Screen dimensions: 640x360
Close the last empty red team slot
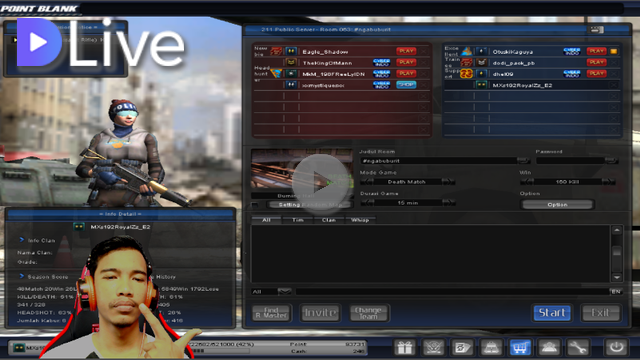pyautogui.click(x=424, y=130)
